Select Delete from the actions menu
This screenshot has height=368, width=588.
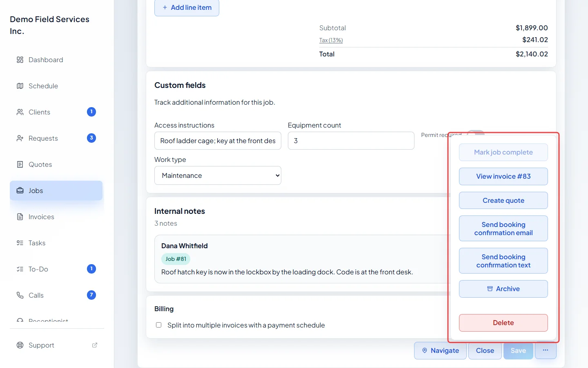503,323
